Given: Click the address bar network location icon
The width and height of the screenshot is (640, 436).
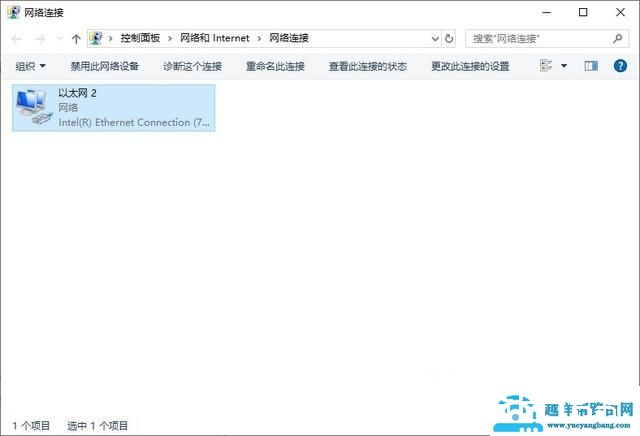Looking at the screenshot, I should tap(96, 38).
